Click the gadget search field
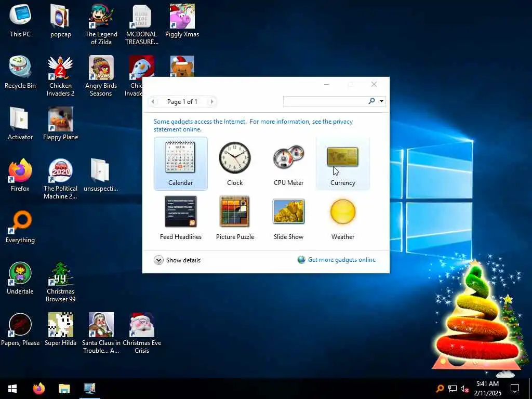 click(x=325, y=101)
